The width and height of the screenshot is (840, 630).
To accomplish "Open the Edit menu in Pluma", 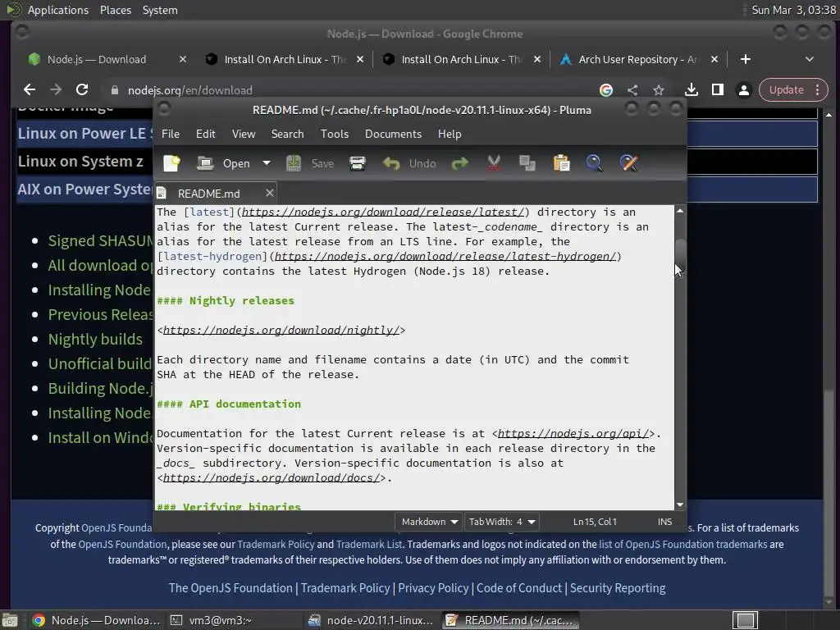I will [x=206, y=134].
